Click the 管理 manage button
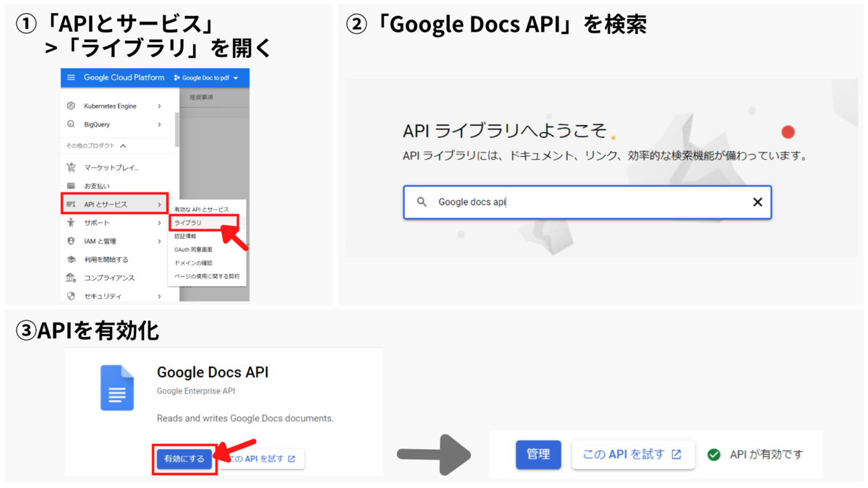 tap(538, 455)
